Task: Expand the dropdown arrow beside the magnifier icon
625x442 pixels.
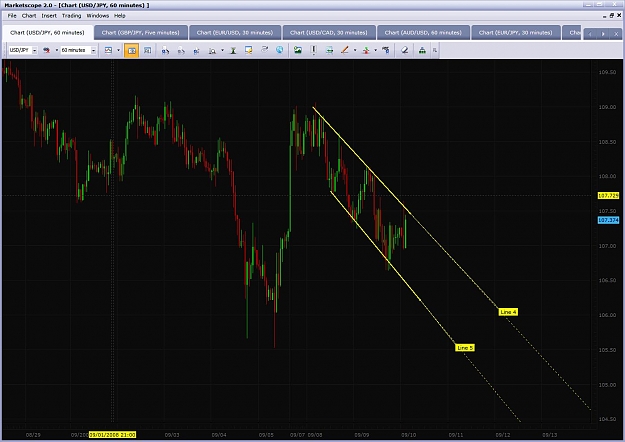Action: [x=222, y=51]
